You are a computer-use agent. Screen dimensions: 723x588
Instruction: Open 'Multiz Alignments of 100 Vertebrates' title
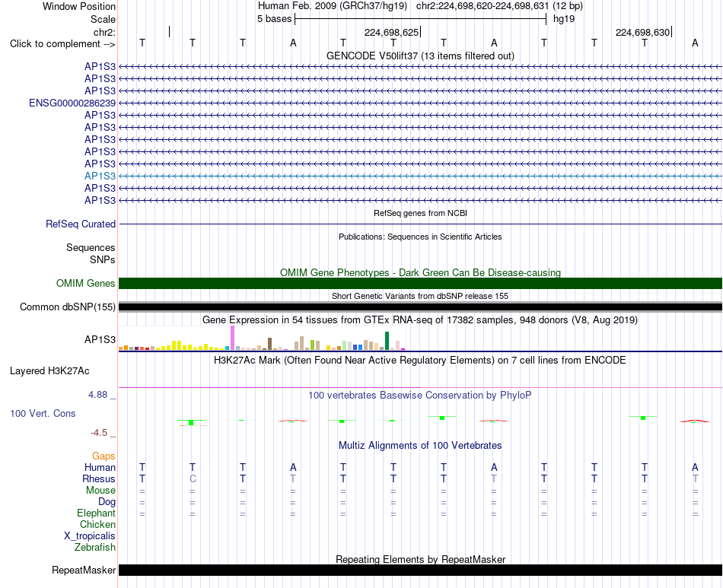pos(420,446)
